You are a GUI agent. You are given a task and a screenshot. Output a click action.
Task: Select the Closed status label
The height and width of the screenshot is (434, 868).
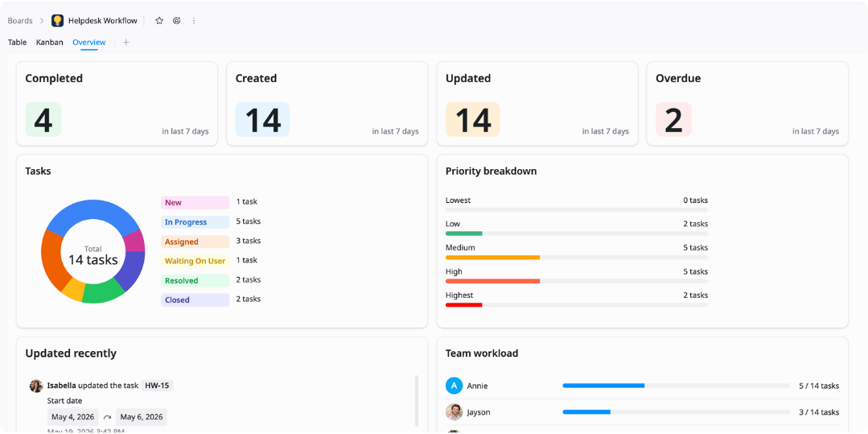pos(195,300)
